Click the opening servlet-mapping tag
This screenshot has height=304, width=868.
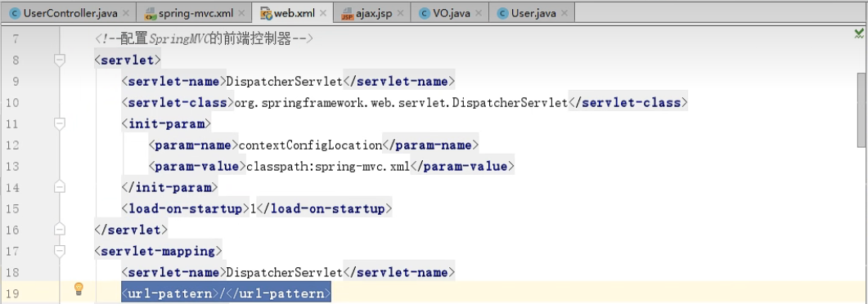(x=159, y=252)
